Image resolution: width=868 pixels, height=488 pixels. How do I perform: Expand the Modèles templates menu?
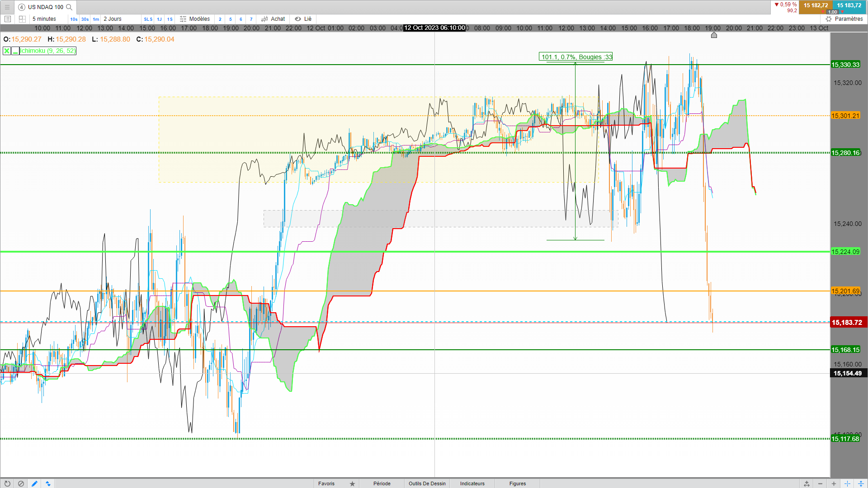pyautogui.click(x=195, y=19)
